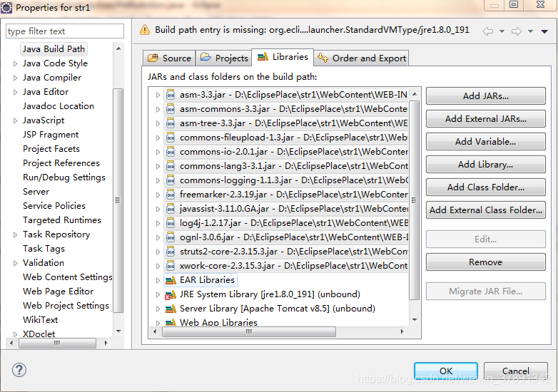
Task: Expand the Task Repository category
Action: (15, 234)
